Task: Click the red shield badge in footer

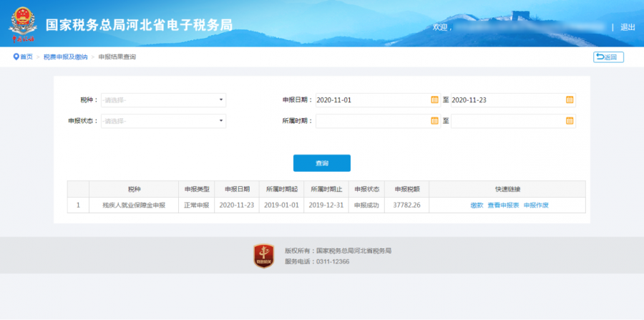Action: [263, 256]
